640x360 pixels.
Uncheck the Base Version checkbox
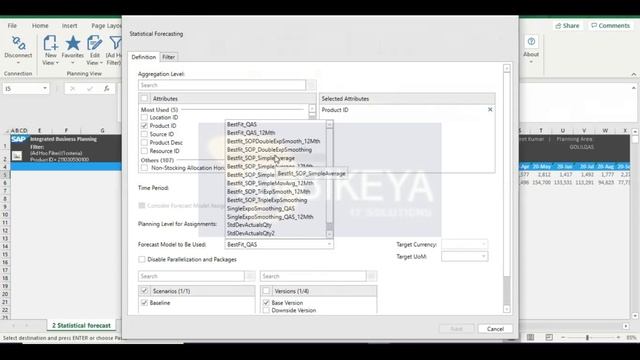tap(266, 302)
